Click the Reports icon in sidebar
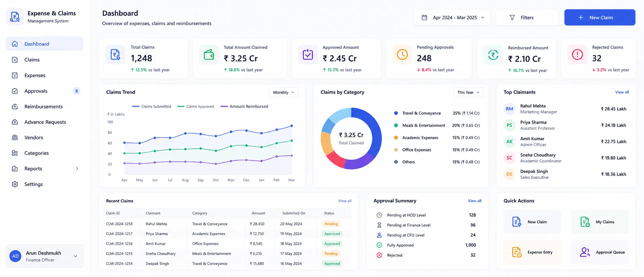 [15, 168]
